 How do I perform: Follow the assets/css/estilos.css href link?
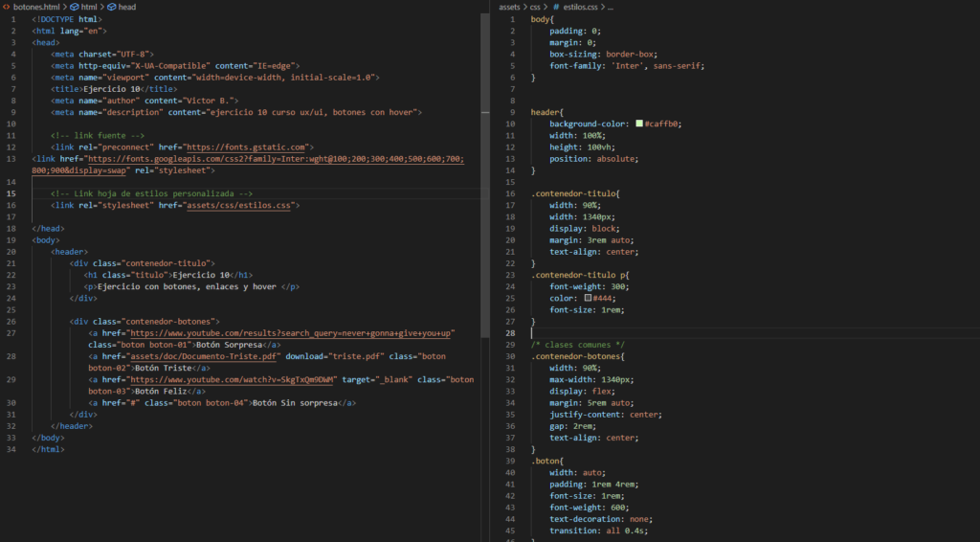point(238,205)
